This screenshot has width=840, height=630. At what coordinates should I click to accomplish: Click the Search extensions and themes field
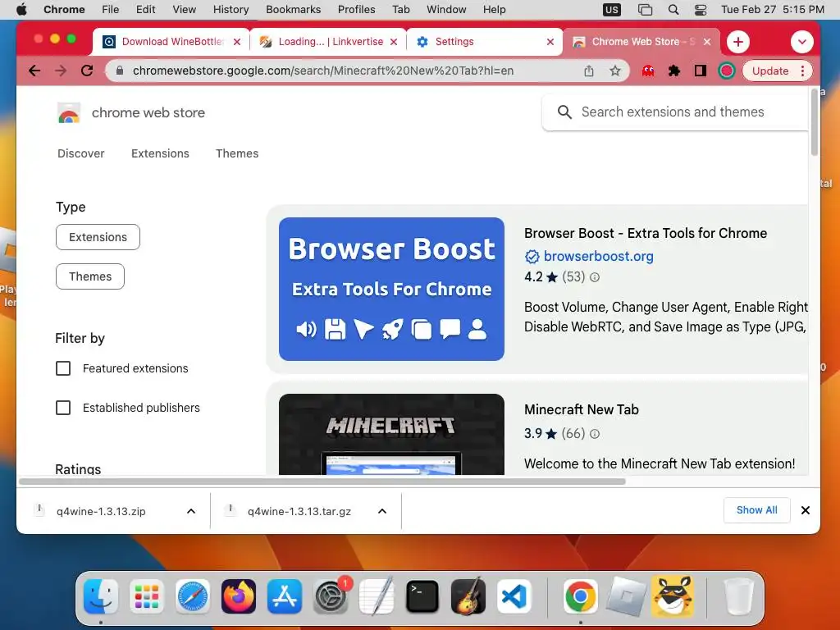click(x=674, y=112)
